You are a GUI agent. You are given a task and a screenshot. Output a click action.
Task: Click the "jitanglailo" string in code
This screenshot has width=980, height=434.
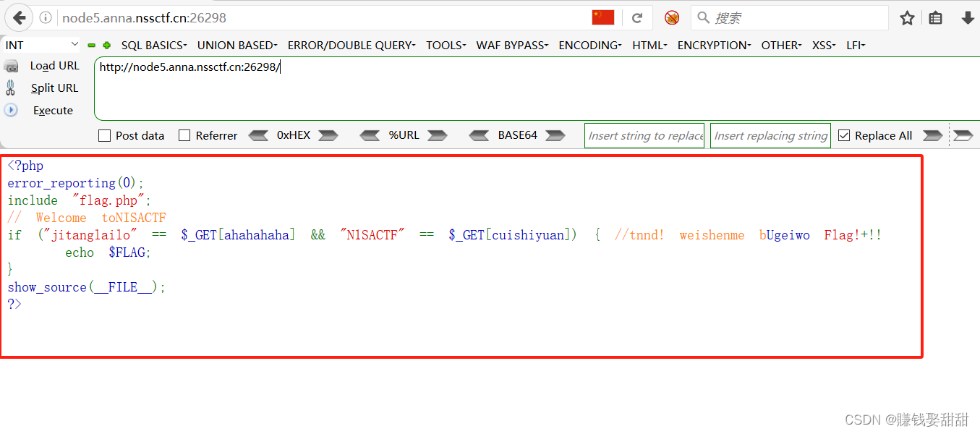click(90, 235)
